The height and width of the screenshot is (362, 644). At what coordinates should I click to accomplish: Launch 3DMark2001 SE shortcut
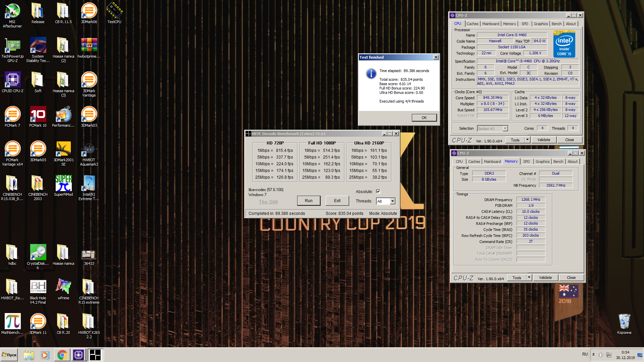[x=63, y=153]
